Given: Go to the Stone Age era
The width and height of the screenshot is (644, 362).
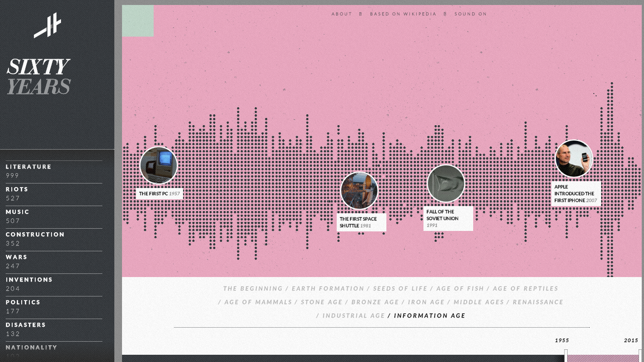Looking at the screenshot, I should point(322,302).
